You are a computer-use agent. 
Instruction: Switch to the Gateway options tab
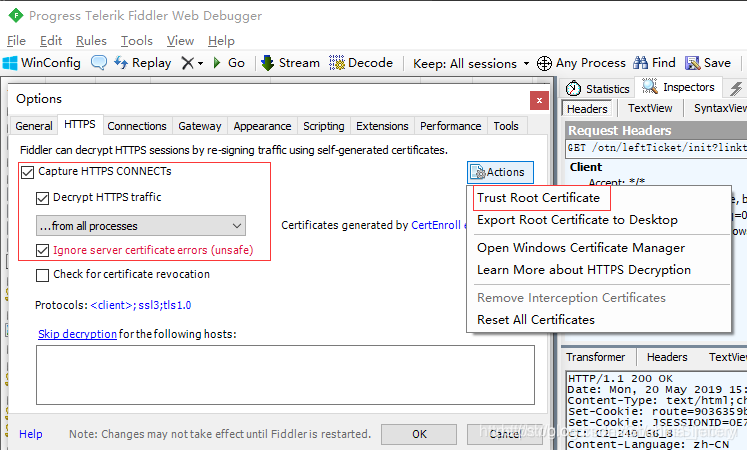tap(200, 126)
